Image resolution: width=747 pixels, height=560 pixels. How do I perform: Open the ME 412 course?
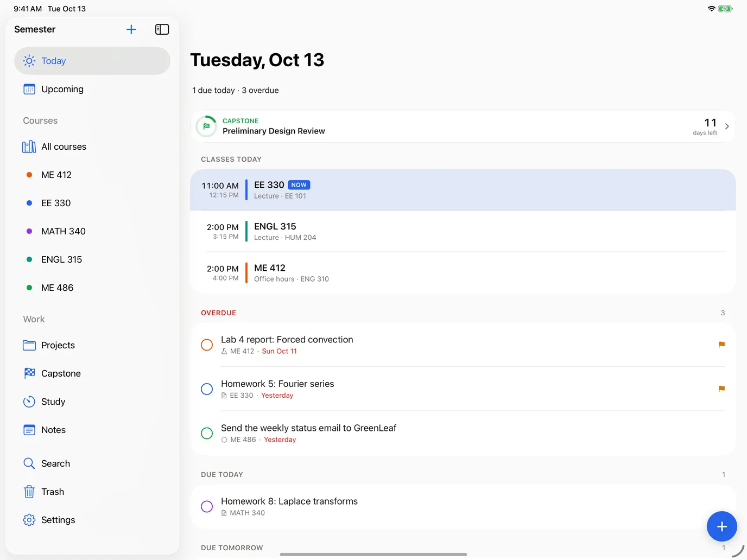pos(92,175)
